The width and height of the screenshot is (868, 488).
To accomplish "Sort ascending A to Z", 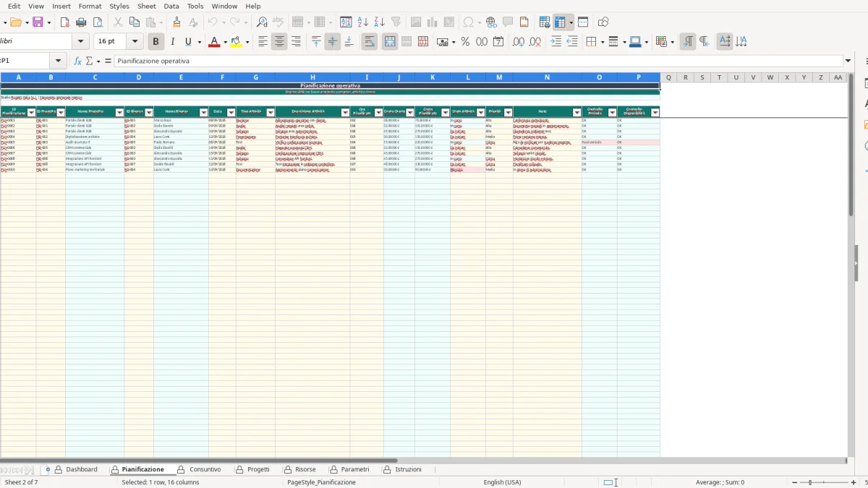I will pyautogui.click(x=363, y=22).
